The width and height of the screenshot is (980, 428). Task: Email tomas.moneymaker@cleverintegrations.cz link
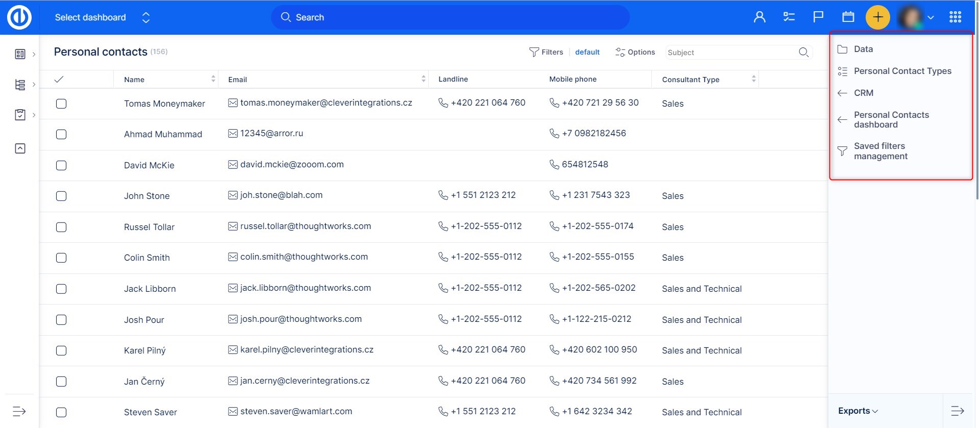[x=326, y=103]
